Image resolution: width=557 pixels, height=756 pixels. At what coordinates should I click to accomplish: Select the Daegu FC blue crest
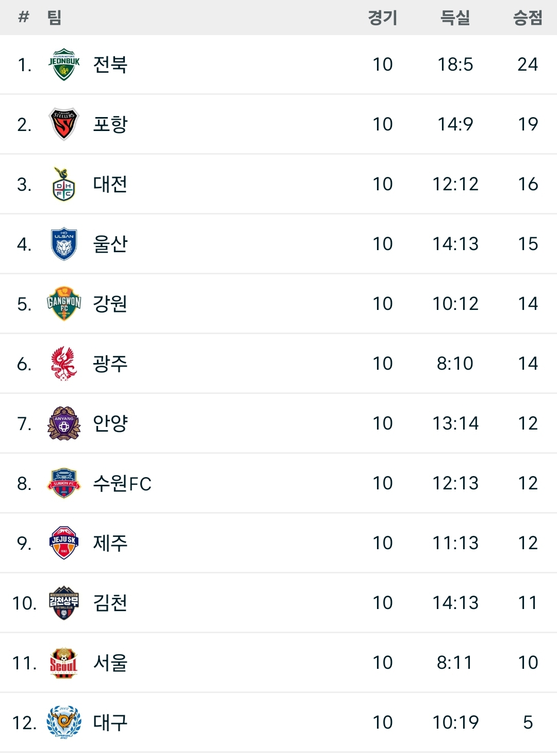coord(64,722)
